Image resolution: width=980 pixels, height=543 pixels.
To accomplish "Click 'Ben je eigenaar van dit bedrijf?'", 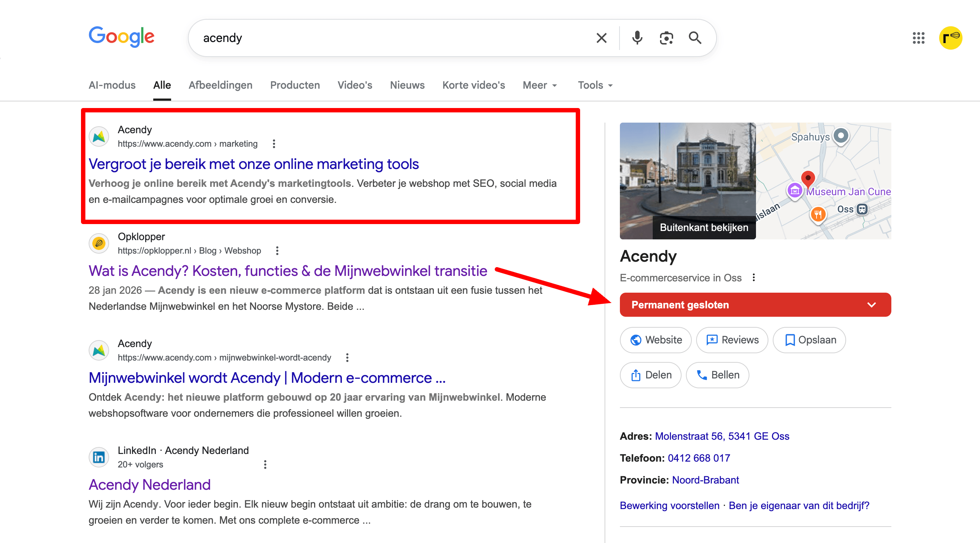I will (x=799, y=506).
